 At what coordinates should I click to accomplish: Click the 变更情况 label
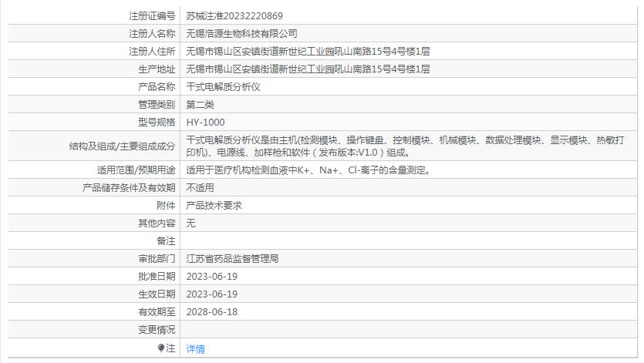click(x=157, y=329)
